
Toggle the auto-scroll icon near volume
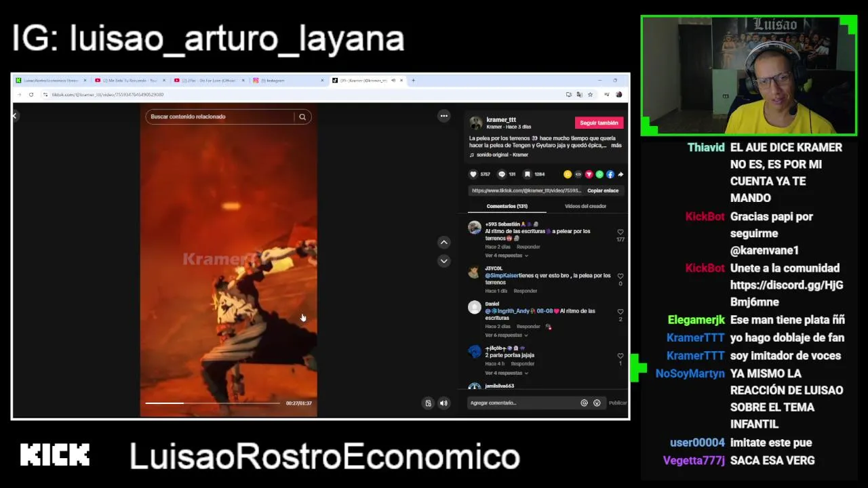[x=428, y=403]
